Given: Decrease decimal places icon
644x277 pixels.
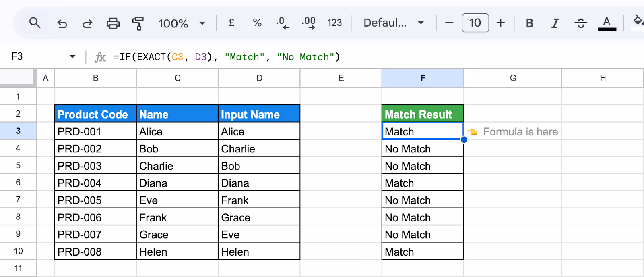Looking at the screenshot, I should 283,23.
